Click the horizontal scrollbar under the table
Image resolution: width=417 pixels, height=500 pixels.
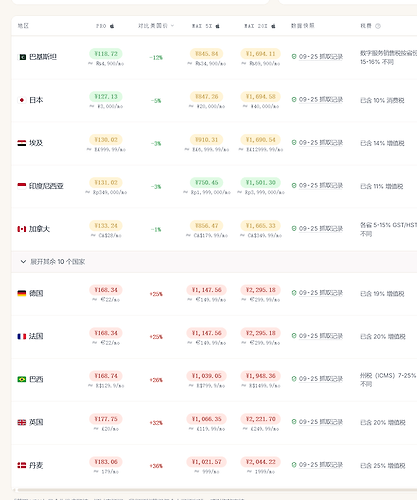[215, 490]
